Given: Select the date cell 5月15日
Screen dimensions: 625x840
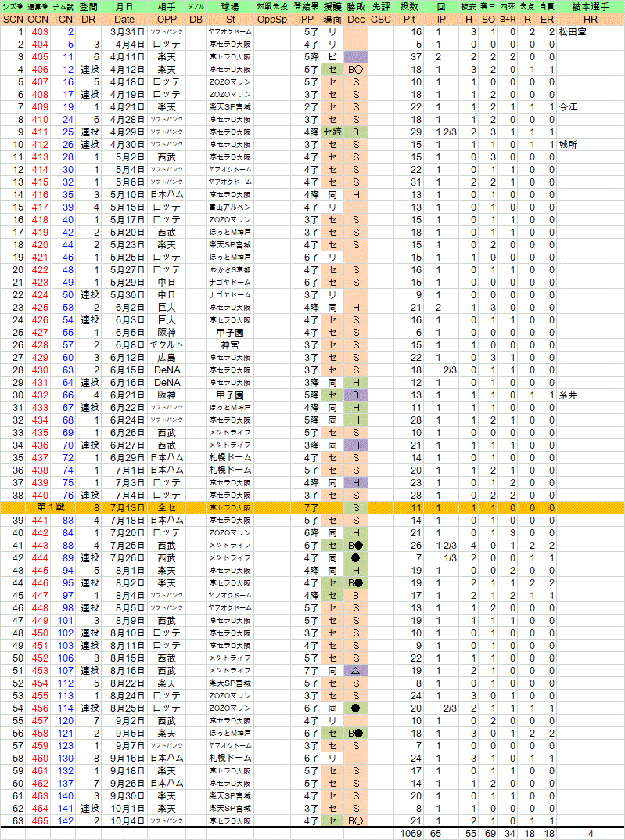Looking at the screenshot, I should coord(124,207).
